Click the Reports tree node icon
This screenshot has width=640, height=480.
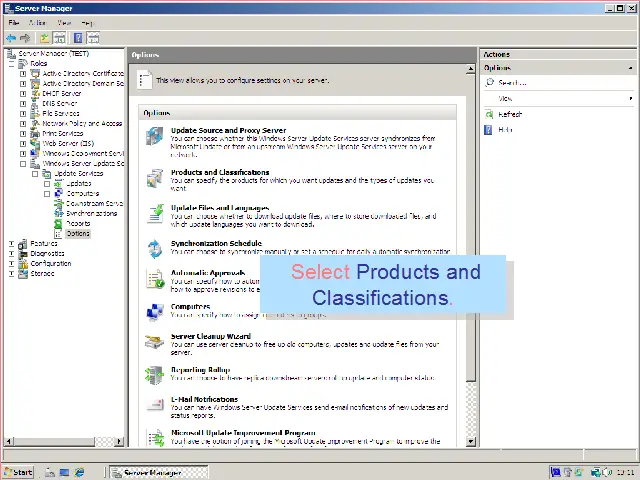tap(58, 223)
